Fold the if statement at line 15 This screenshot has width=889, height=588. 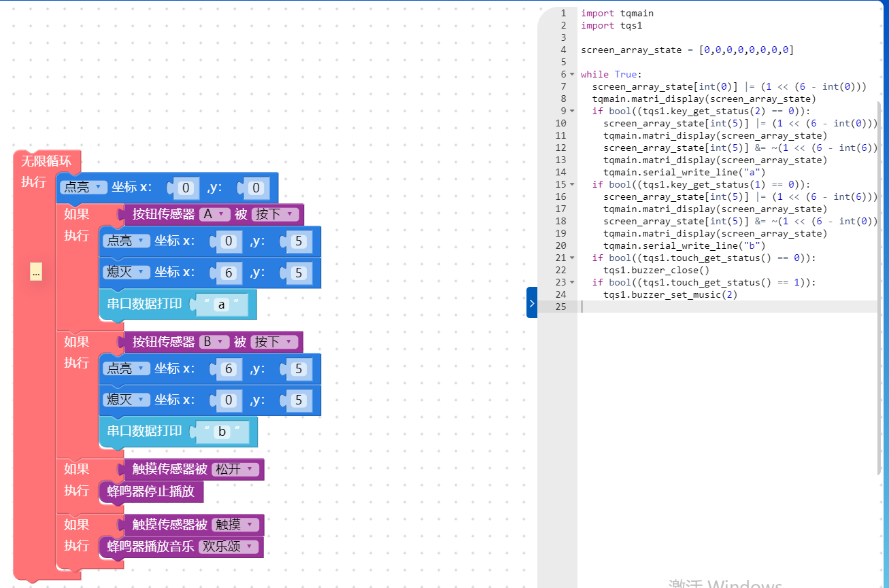click(x=572, y=184)
